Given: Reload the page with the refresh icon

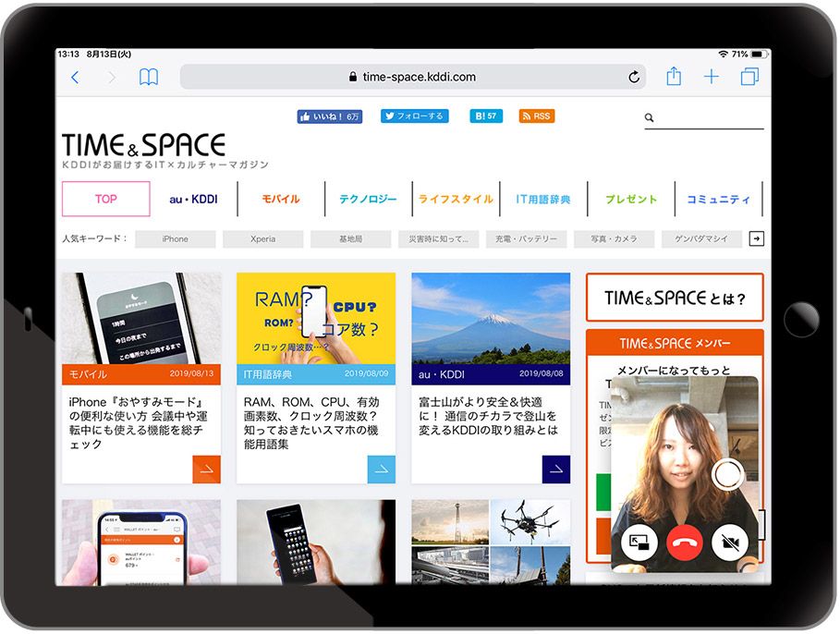Looking at the screenshot, I should click(x=634, y=78).
